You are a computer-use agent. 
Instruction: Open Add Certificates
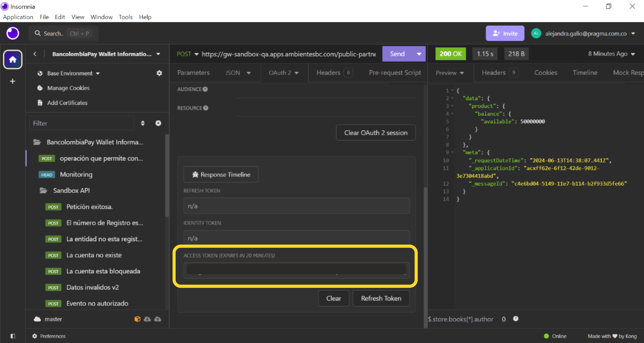[63, 103]
